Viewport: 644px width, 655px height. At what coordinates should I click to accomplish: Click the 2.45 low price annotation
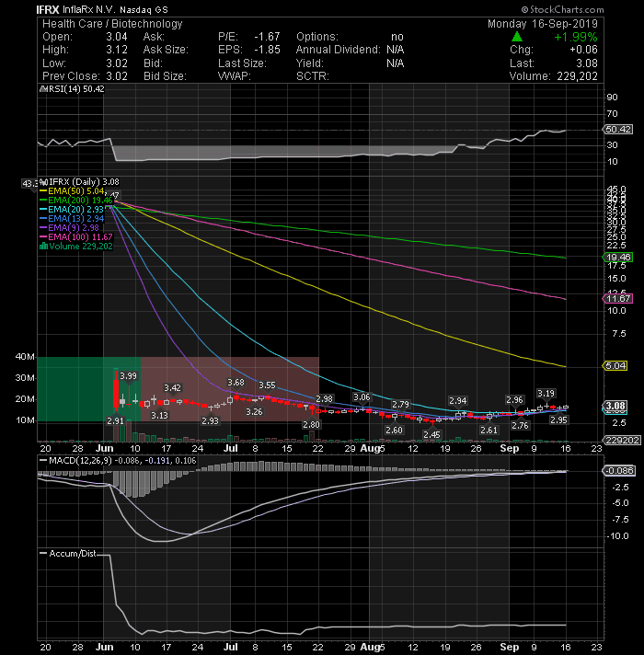[431, 435]
